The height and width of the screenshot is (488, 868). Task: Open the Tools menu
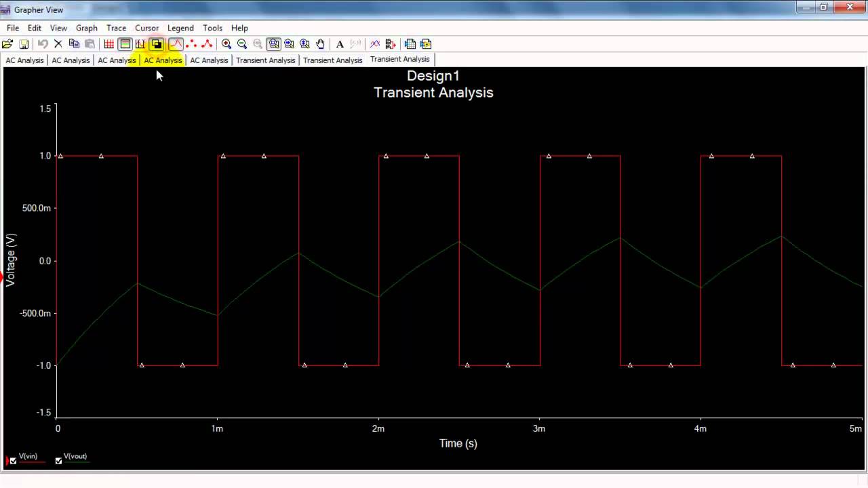[x=212, y=28]
